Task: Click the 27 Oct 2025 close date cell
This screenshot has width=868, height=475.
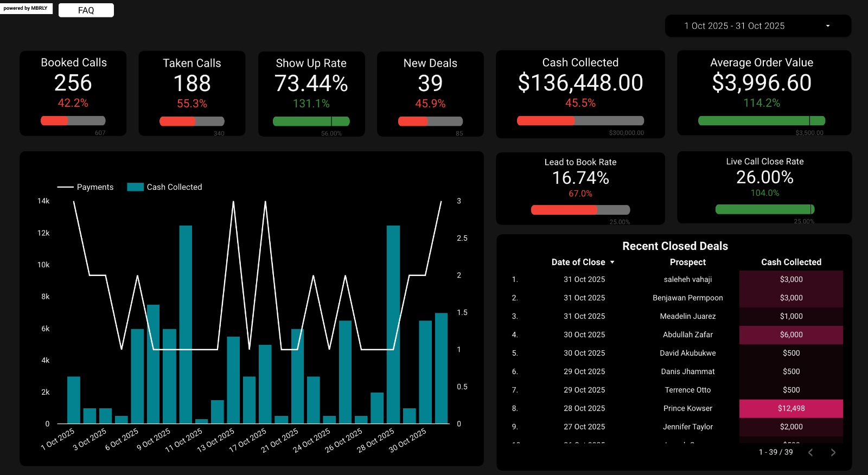Action: coord(584,427)
